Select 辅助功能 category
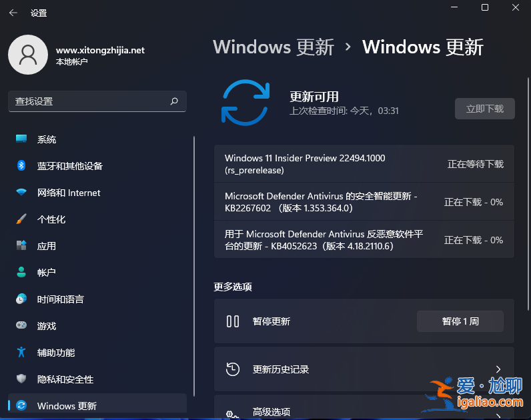Viewport: 531px width, 420px height. pyautogui.click(x=97, y=352)
